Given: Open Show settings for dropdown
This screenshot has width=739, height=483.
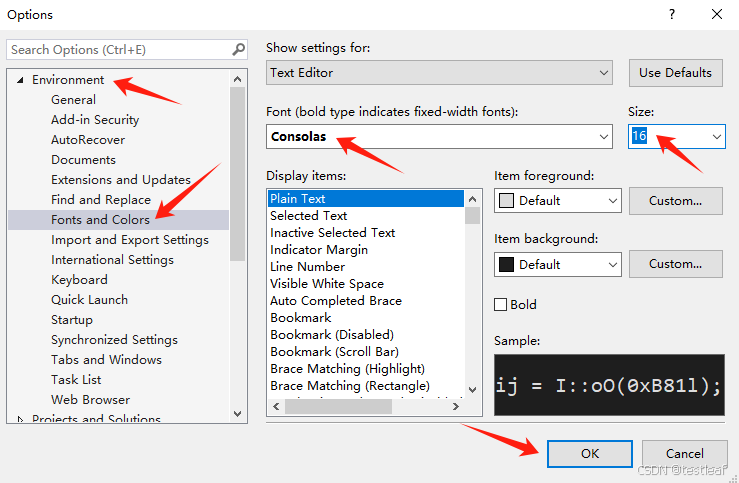Looking at the screenshot, I should (x=439, y=73).
